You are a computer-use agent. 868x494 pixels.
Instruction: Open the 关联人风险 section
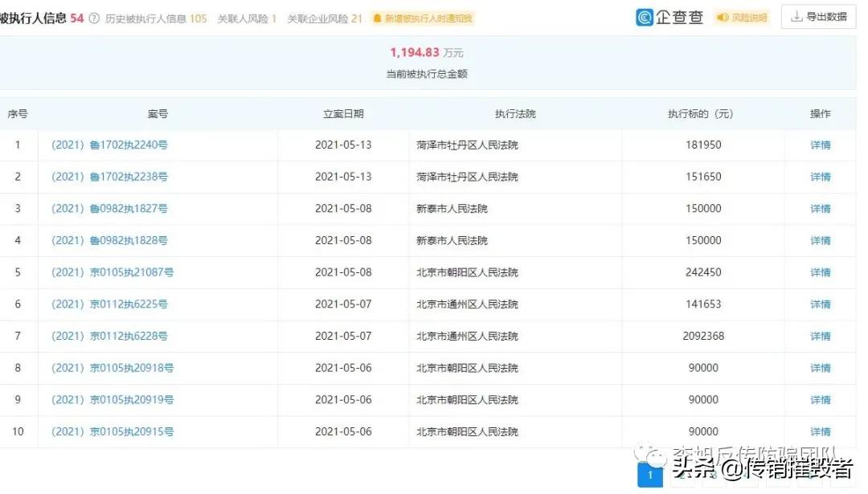coord(243,17)
